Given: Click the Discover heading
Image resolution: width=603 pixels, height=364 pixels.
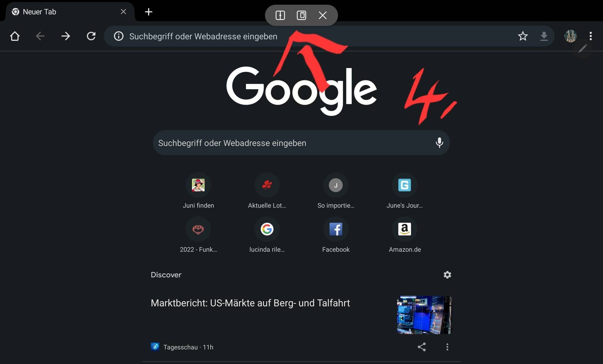Looking at the screenshot, I should click(x=166, y=275).
